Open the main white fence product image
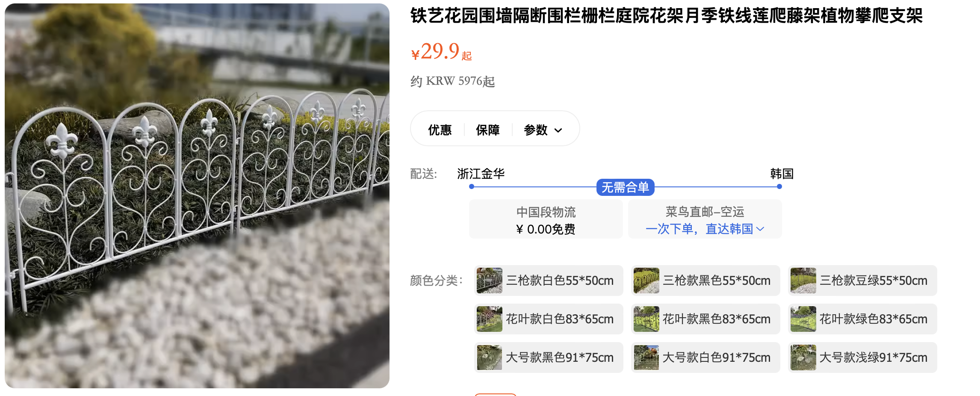The width and height of the screenshot is (980, 396). (x=197, y=196)
